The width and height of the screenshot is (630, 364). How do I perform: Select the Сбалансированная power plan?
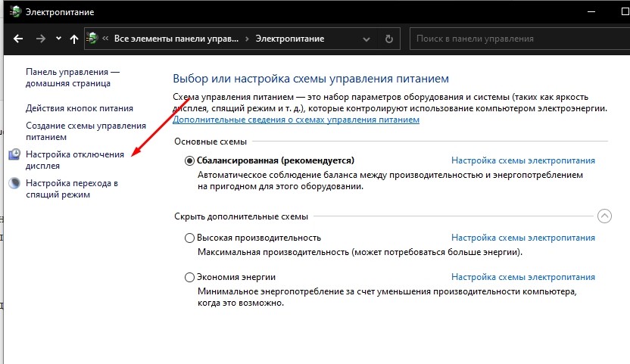tap(189, 160)
